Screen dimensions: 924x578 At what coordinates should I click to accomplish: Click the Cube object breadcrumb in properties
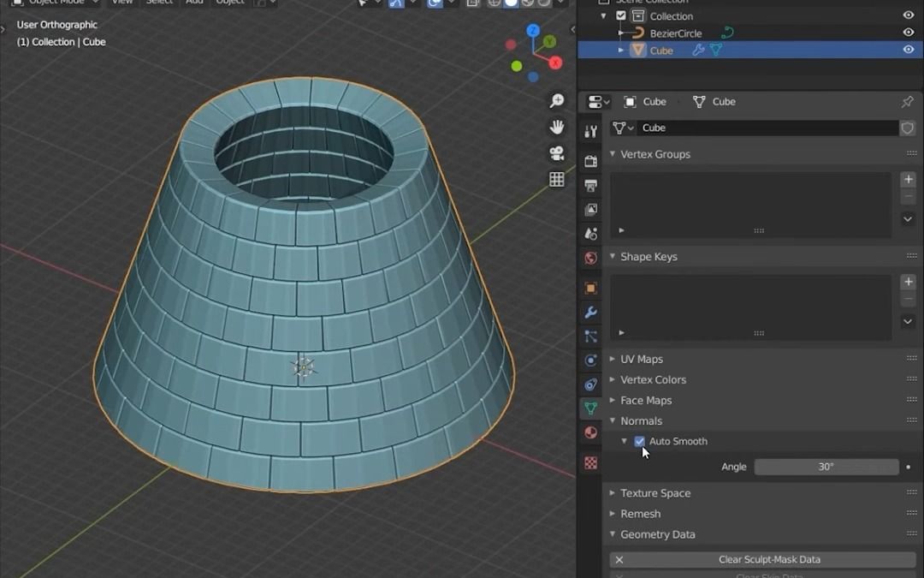(645, 101)
